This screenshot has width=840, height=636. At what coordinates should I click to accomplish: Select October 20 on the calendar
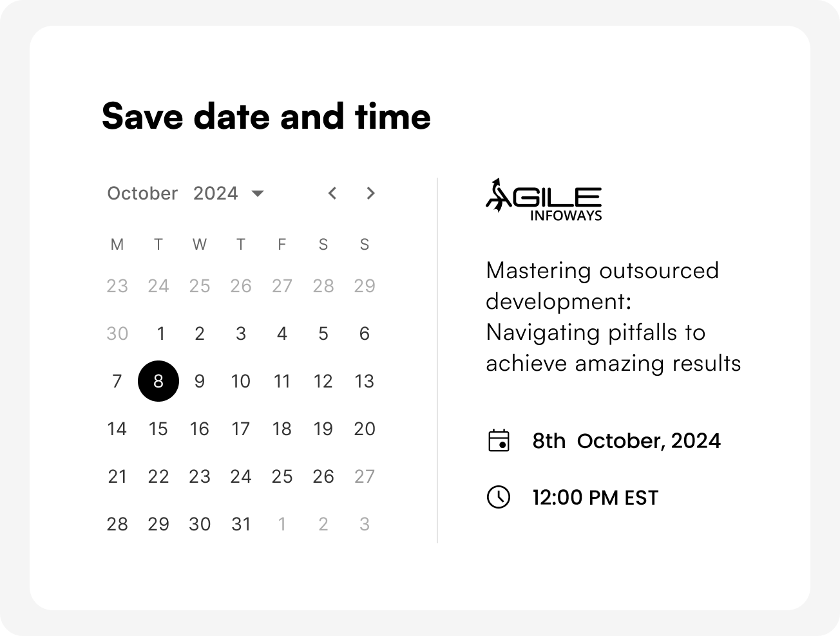(x=365, y=429)
